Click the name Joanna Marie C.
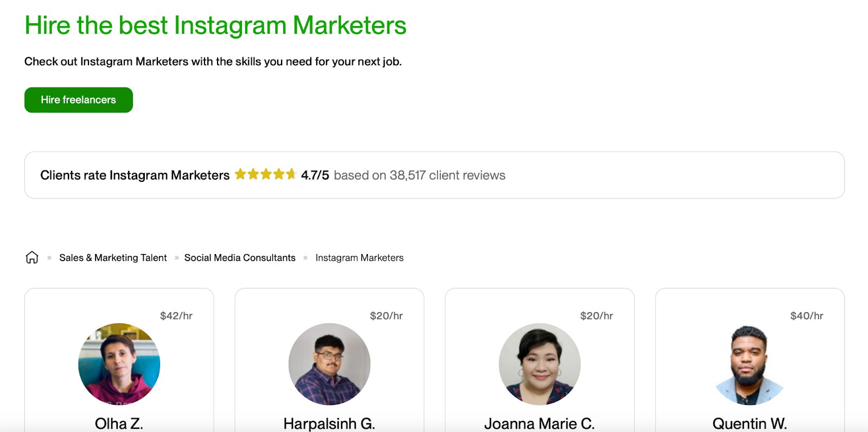The image size is (868, 432). pos(540,423)
